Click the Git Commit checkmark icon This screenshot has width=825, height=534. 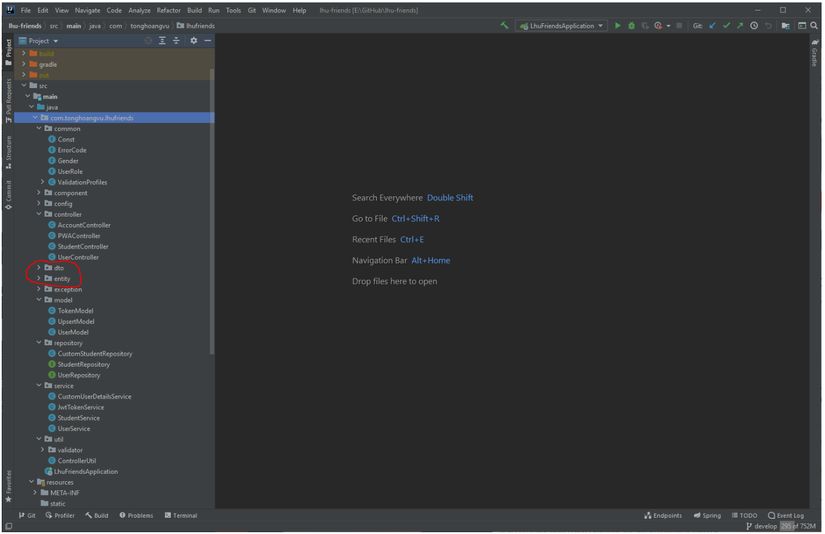(726, 26)
